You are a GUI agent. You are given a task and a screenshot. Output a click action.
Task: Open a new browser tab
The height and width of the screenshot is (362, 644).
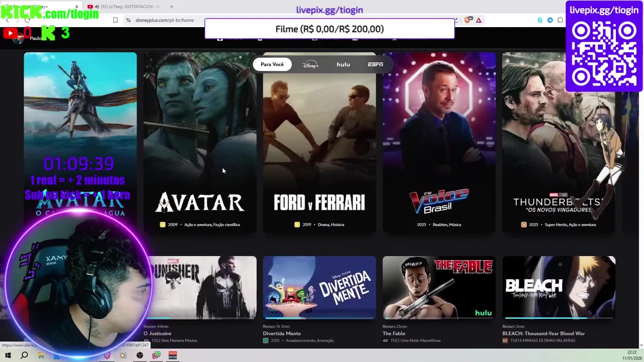tap(172, 7)
